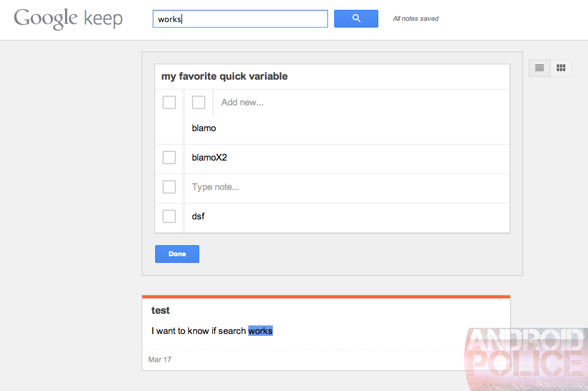Click the Google Keep logo
The image size is (588, 391).
coord(67,18)
